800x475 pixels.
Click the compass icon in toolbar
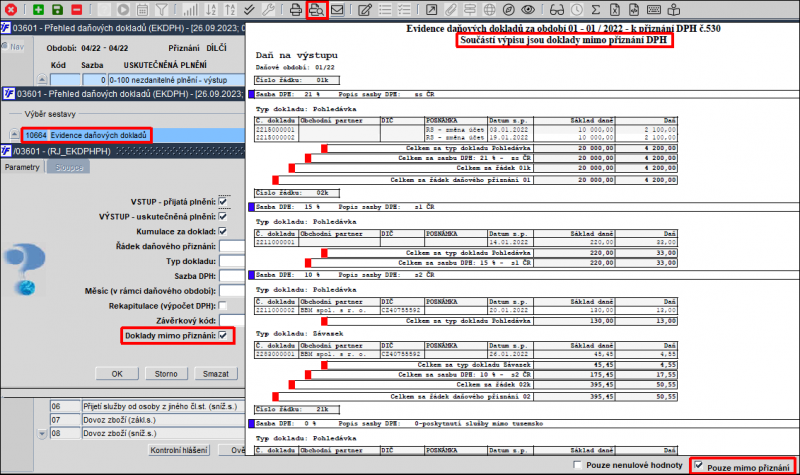coord(508,9)
